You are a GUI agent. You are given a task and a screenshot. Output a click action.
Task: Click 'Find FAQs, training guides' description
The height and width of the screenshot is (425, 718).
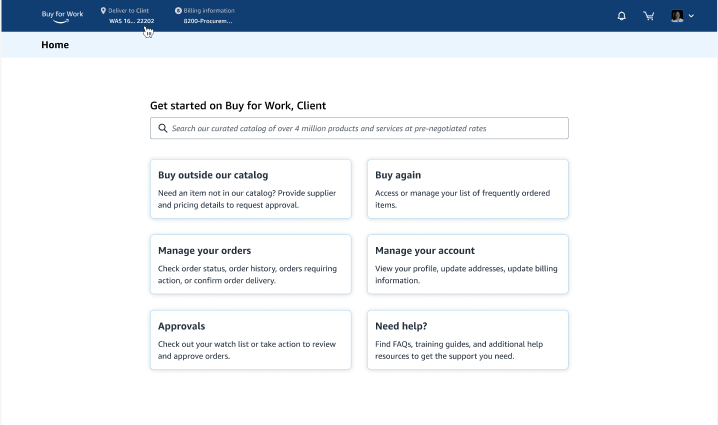459,350
